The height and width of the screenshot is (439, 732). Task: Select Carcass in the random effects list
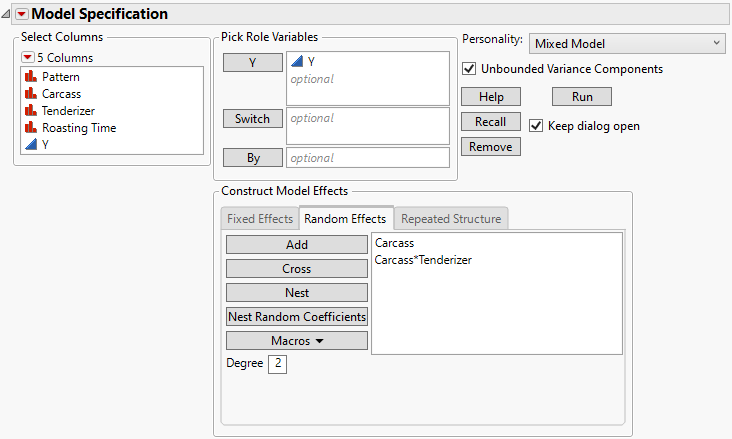pyautogui.click(x=394, y=243)
